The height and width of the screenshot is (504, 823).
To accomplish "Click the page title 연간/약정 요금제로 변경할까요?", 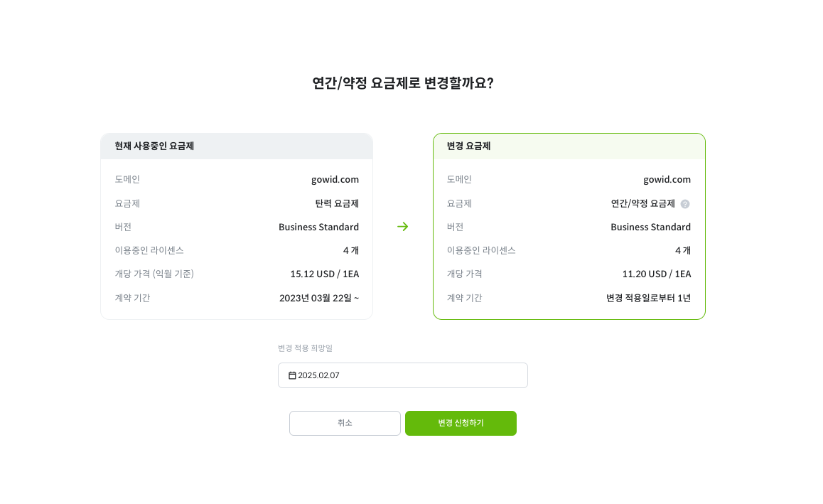I will pos(402,83).
